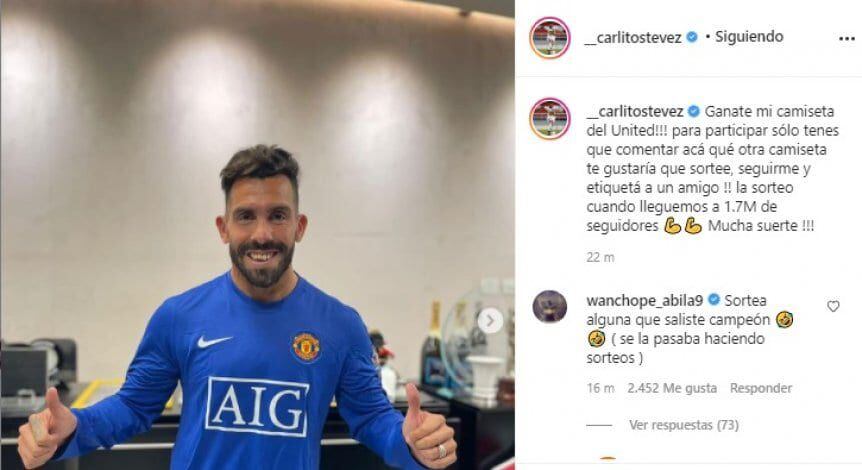Open the three-dots more options menu
This screenshot has height=470, width=862.
click(x=846, y=38)
